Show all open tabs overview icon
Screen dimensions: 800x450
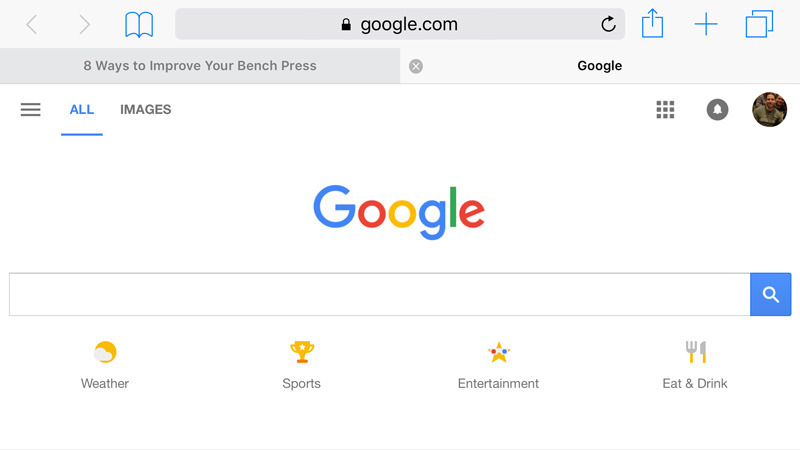(759, 24)
